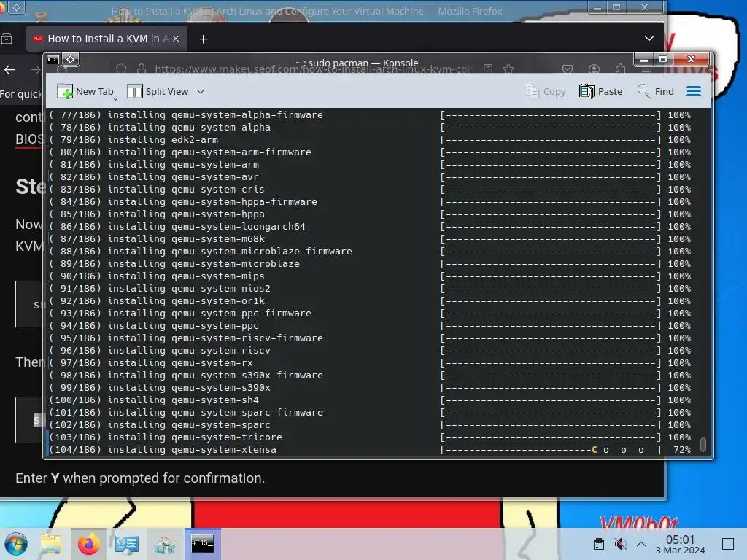Open a New Tab in Konsole
The height and width of the screenshot is (560, 747).
[85, 91]
